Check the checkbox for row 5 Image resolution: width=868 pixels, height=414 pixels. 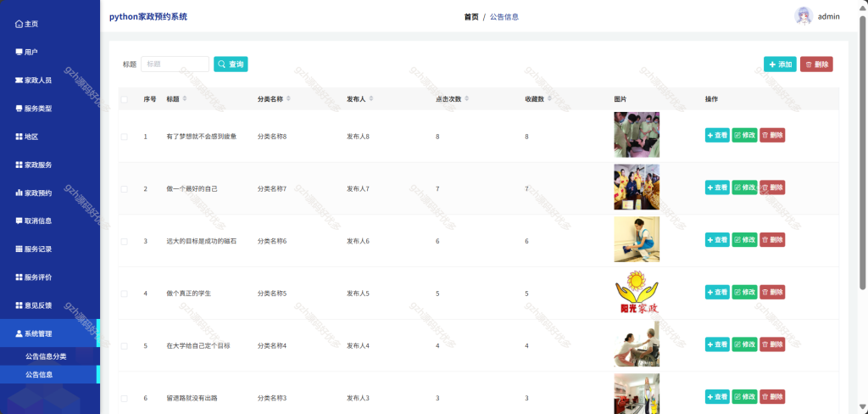124,346
